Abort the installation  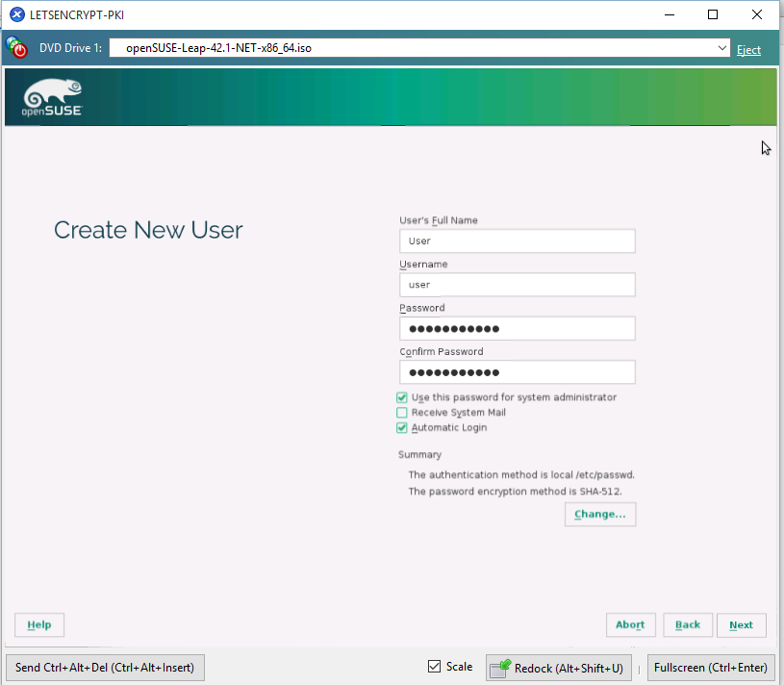[x=630, y=624]
